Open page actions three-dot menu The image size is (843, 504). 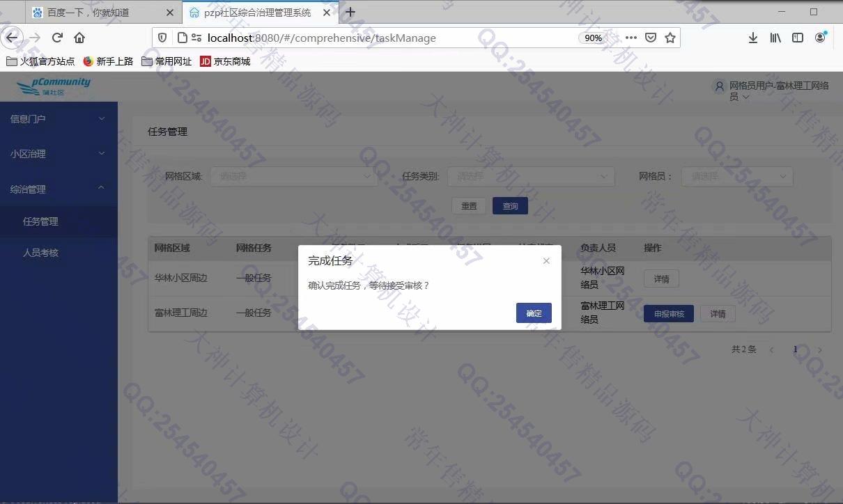tap(631, 38)
